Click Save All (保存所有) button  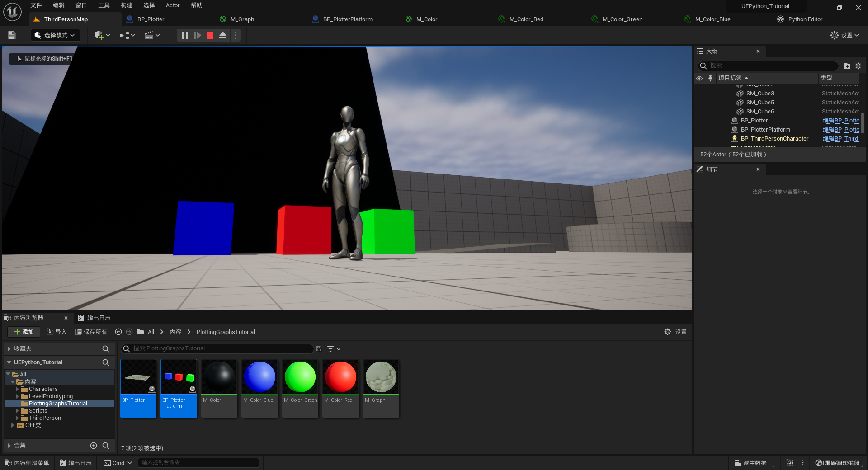point(91,332)
